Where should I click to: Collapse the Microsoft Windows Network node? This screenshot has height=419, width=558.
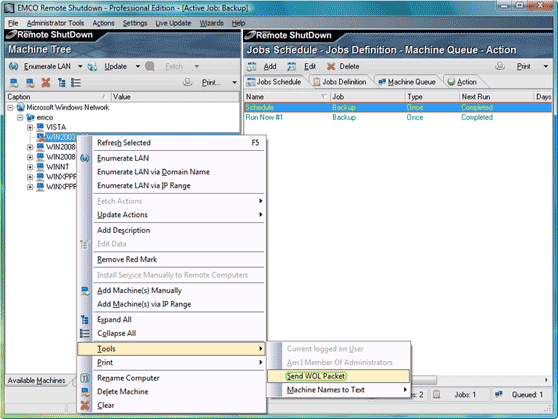(x=11, y=108)
